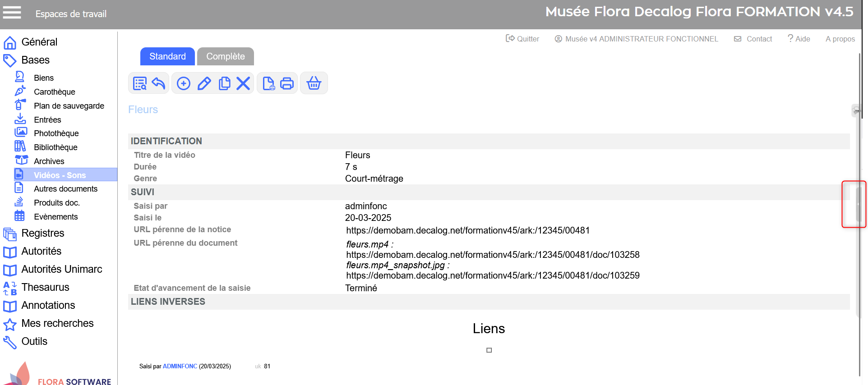
Task: Duplicate the record with the copy icon
Action: click(224, 83)
